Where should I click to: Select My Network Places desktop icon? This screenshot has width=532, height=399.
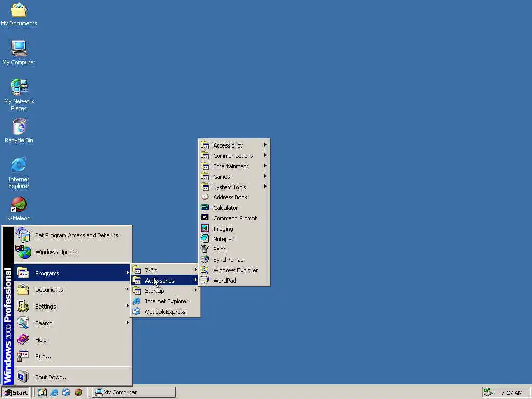19,95
